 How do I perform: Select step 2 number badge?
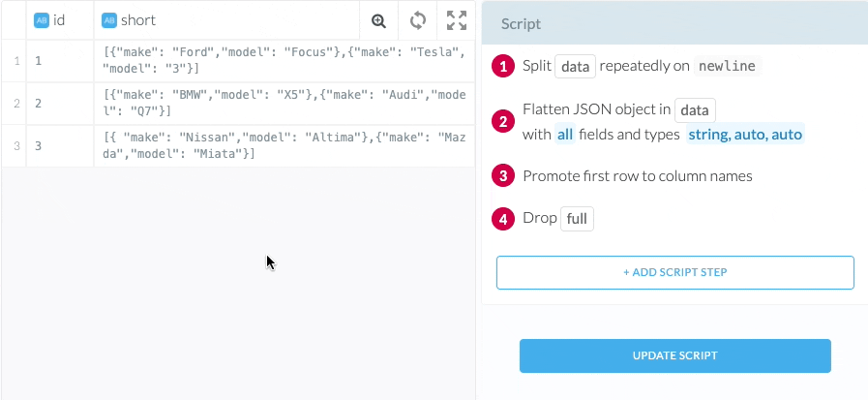coord(503,121)
